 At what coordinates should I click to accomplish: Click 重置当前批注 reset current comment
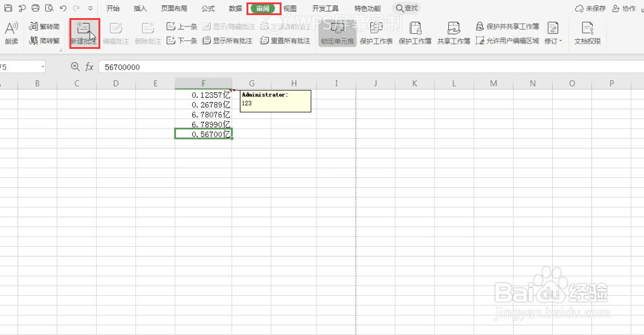[x=285, y=27]
